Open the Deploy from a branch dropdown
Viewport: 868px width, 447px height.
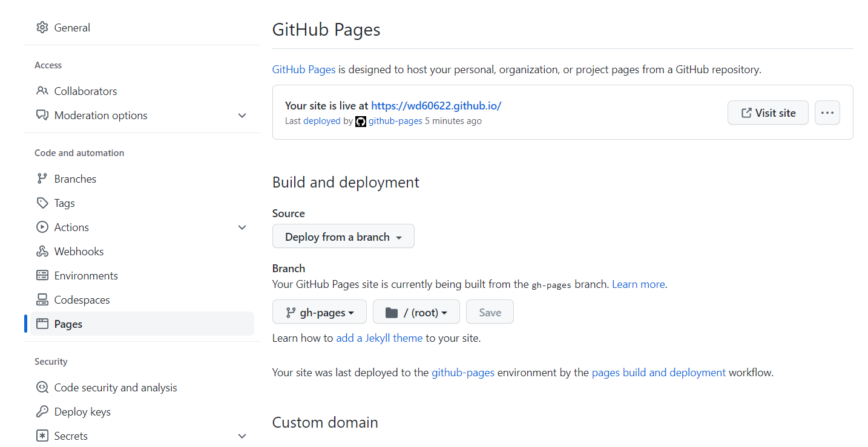click(x=343, y=237)
